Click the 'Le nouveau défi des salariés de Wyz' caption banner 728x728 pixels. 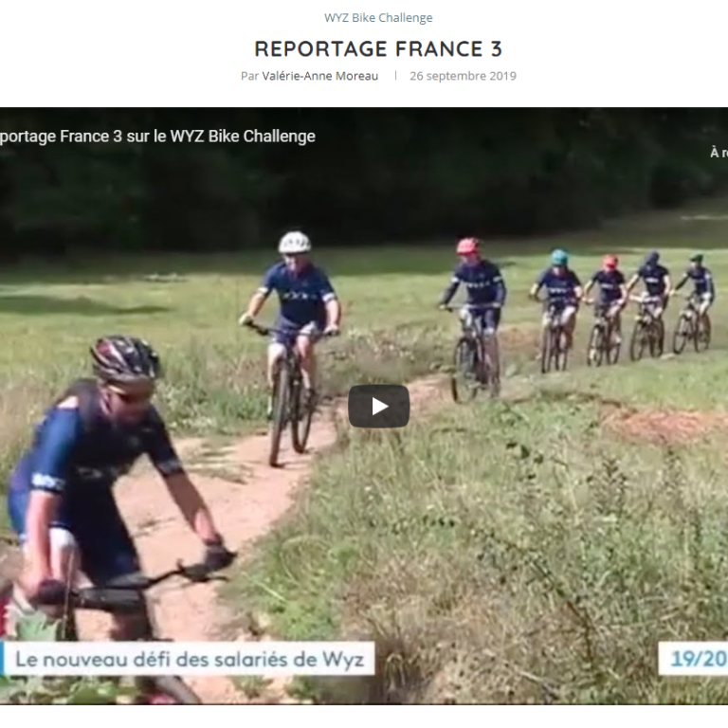[x=188, y=659]
